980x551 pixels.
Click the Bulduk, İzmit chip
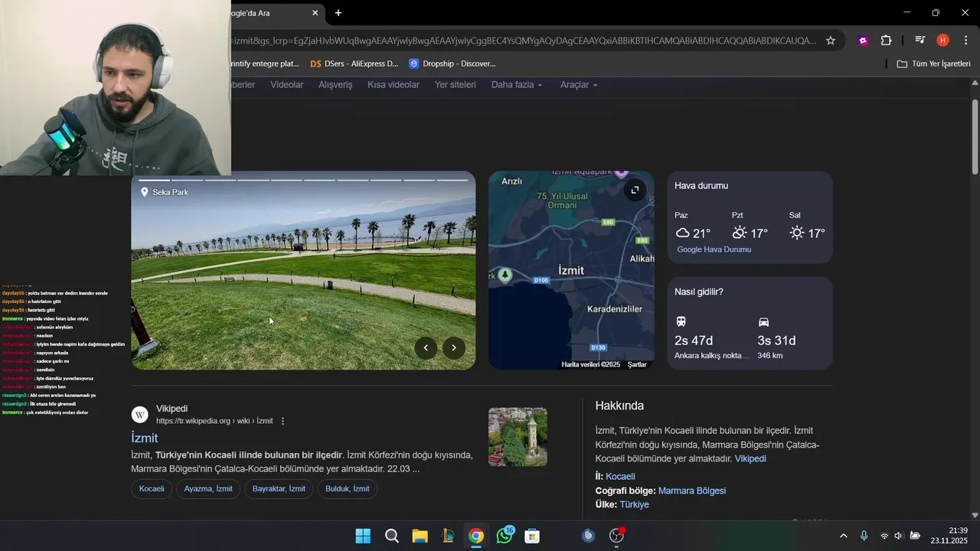pos(348,489)
